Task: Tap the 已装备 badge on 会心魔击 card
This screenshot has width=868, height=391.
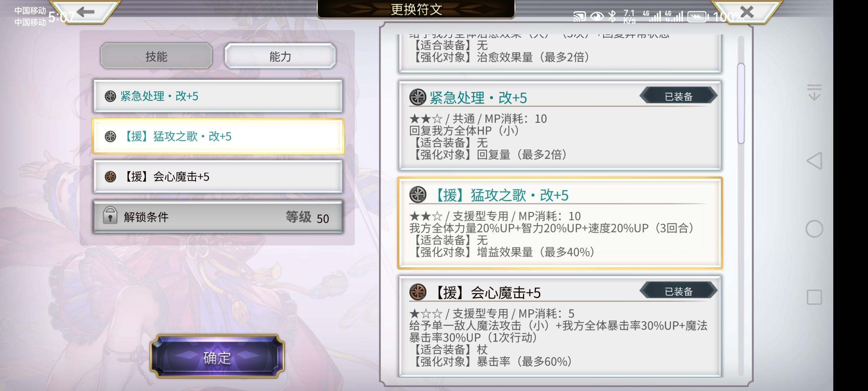Action: [x=678, y=291]
